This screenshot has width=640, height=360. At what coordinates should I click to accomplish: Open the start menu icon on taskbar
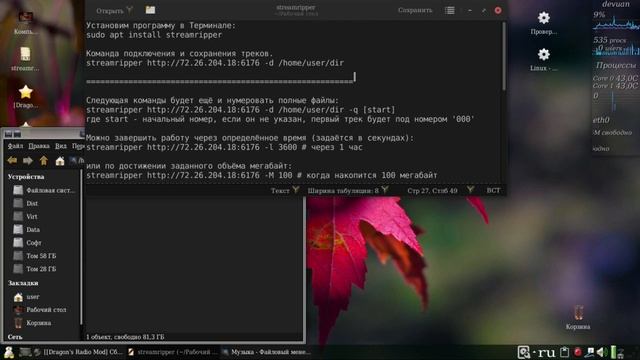[9, 352]
